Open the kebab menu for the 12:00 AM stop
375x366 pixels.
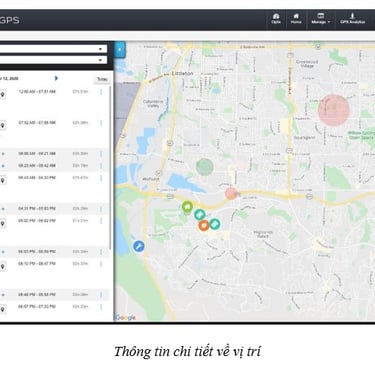pyautogui.click(x=101, y=92)
